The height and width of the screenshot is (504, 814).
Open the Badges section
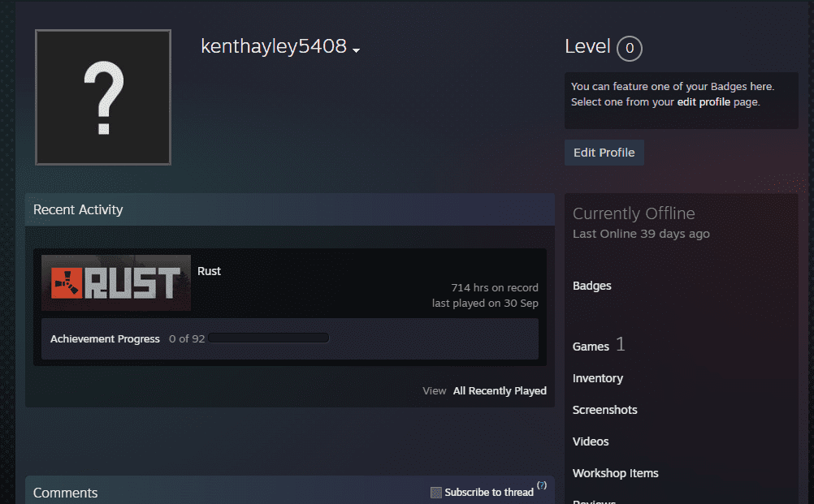tap(591, 285)
